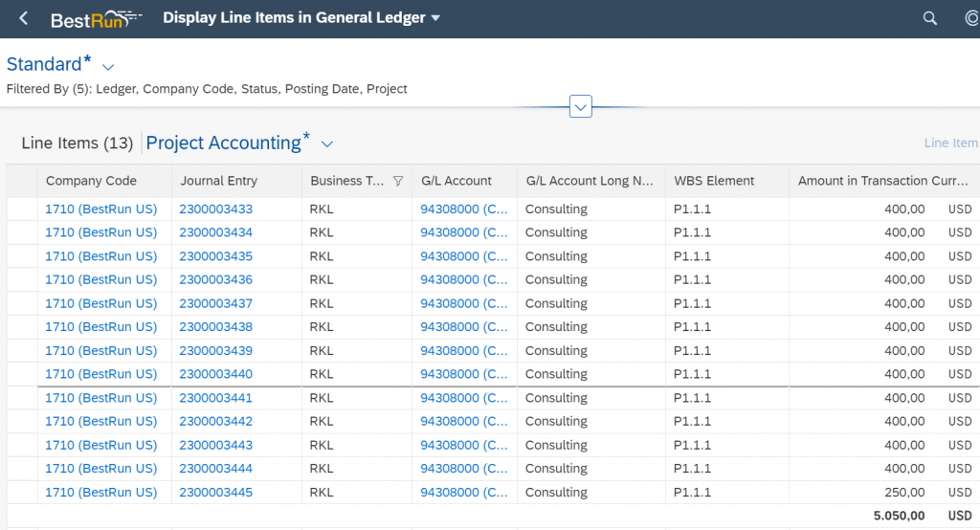This screenshot has width=980, height=530.
Task: Open journal entry 2300003436 link
Action: click(215, 280)
